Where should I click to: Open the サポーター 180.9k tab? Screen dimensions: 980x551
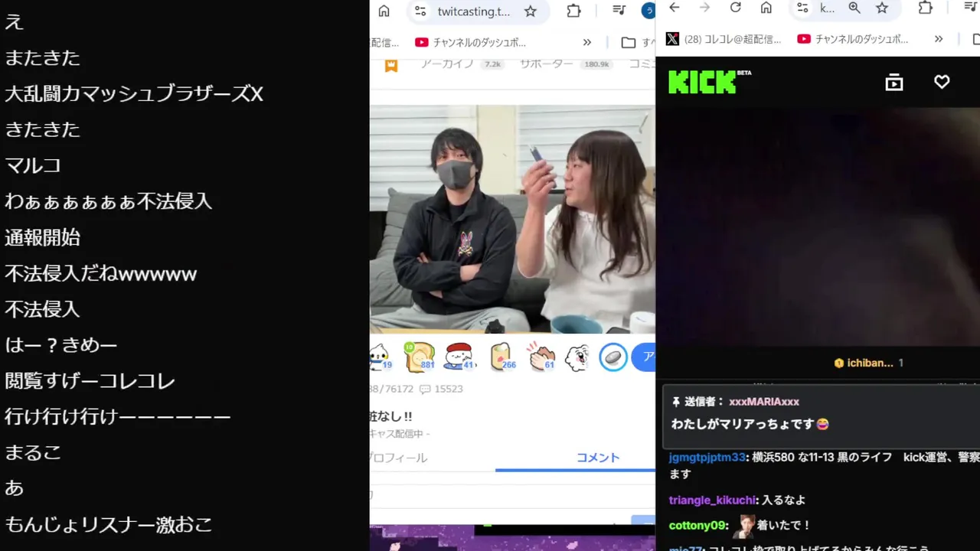565,64
